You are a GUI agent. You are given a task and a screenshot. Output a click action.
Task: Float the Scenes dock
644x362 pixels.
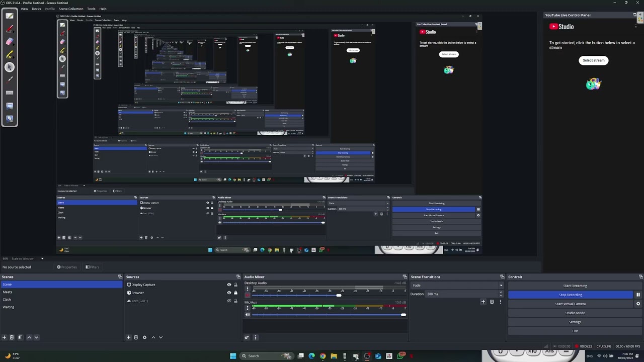tap(120, 277)
